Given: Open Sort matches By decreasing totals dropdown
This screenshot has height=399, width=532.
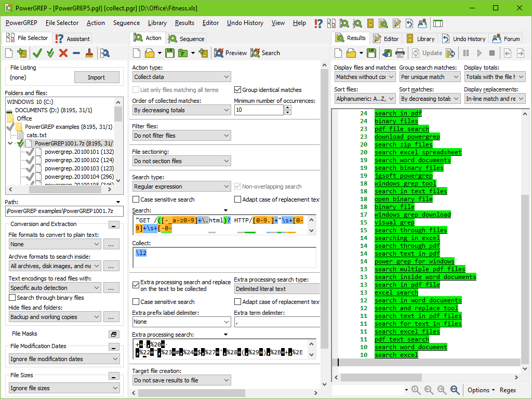Looking at the screenshot, I should pyautogui.click(x=430, y=99).
